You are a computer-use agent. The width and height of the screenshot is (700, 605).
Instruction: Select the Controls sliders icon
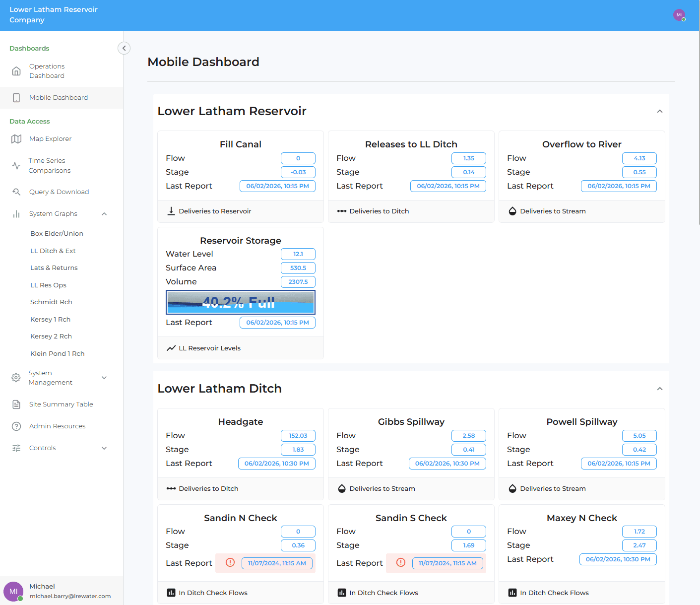(x=16, y=448)
